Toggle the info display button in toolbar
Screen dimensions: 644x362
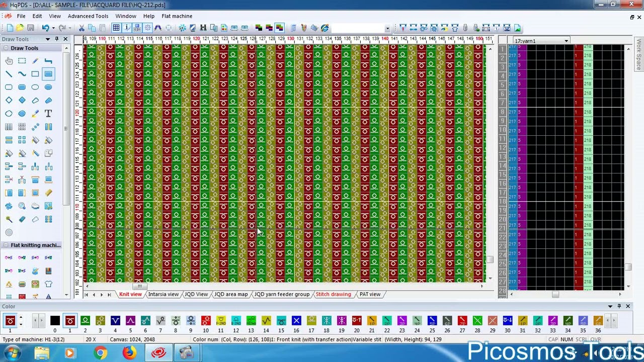pos(127,28)
